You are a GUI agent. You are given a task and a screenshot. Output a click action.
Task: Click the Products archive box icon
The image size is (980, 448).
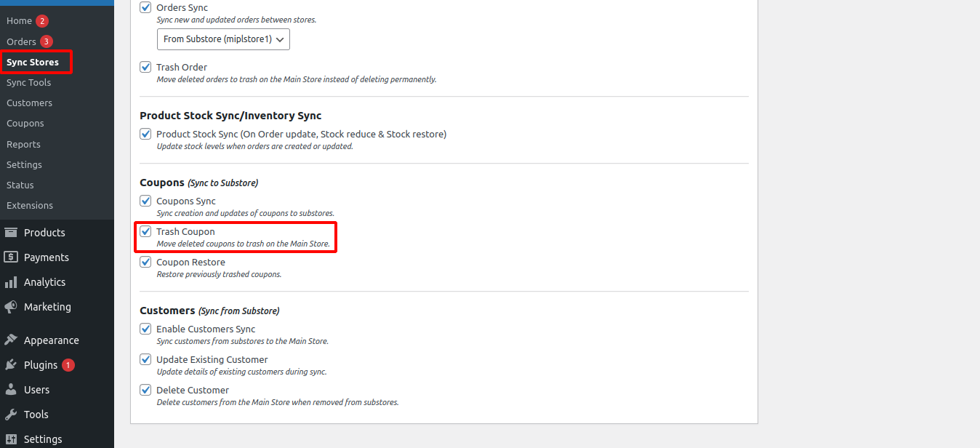[x=11, y=233]
